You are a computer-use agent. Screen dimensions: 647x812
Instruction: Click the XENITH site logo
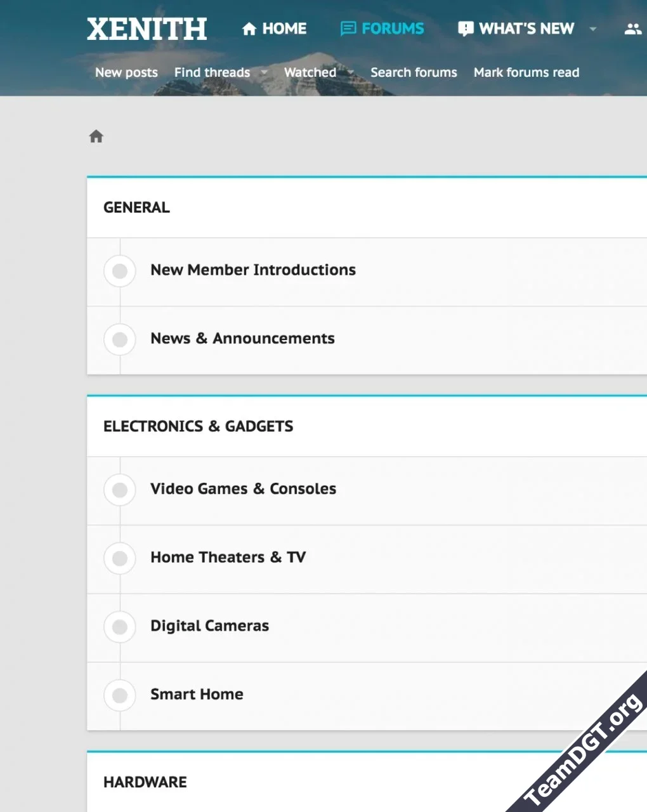(x=147, y=29)
